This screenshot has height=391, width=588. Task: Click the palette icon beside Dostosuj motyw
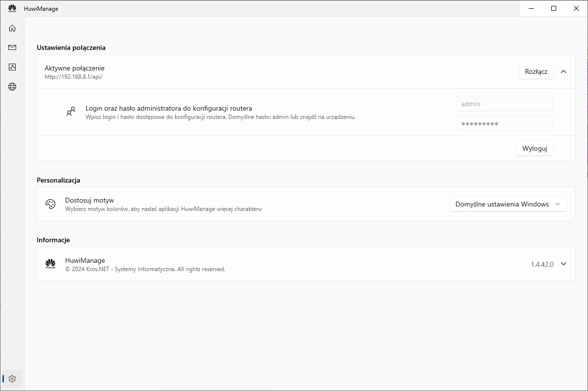tap(50, 204)
